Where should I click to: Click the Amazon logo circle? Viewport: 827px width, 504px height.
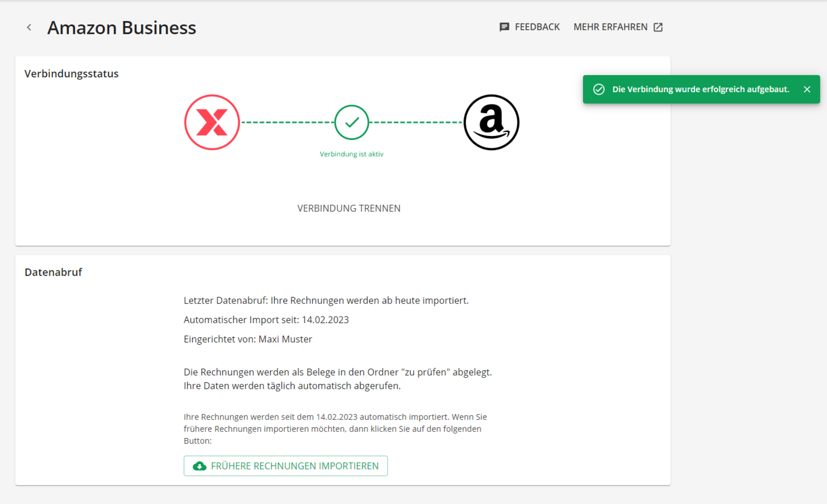click(491, 122)
